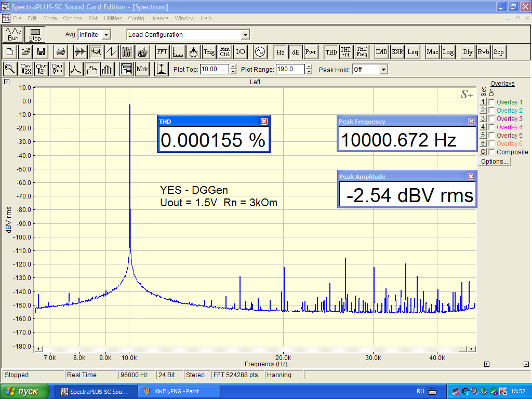
Task: Click the RU language indicator in taskbar
Action: [420, 392]
